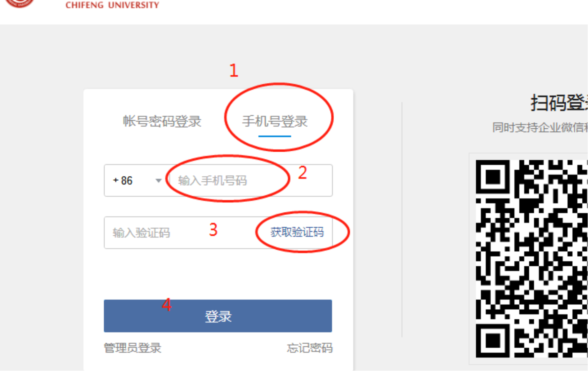Click the red annotation number 1
588x371 pixels.
(x=234, y=70)
